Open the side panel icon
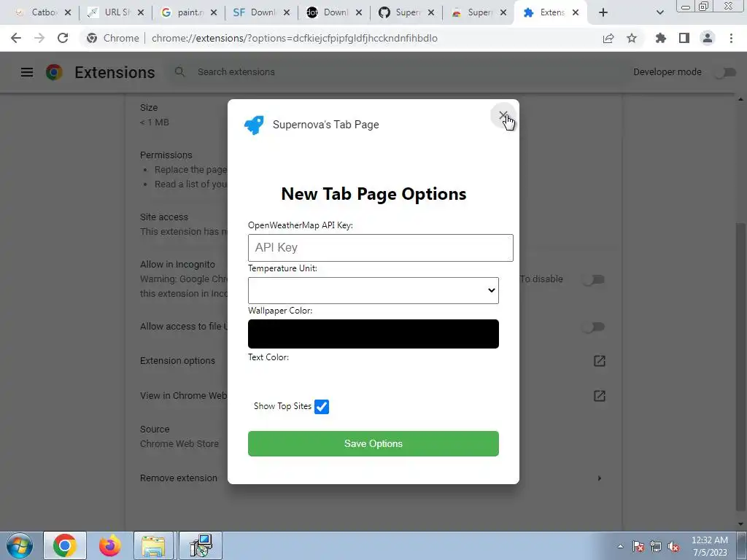Screen dimensions: 747x560 [684, 38]
